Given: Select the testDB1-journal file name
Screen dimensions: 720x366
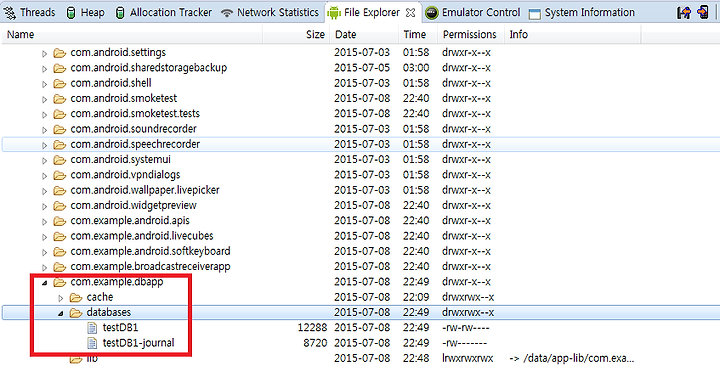Looking at the screenshot, I should tap(138, 343).
